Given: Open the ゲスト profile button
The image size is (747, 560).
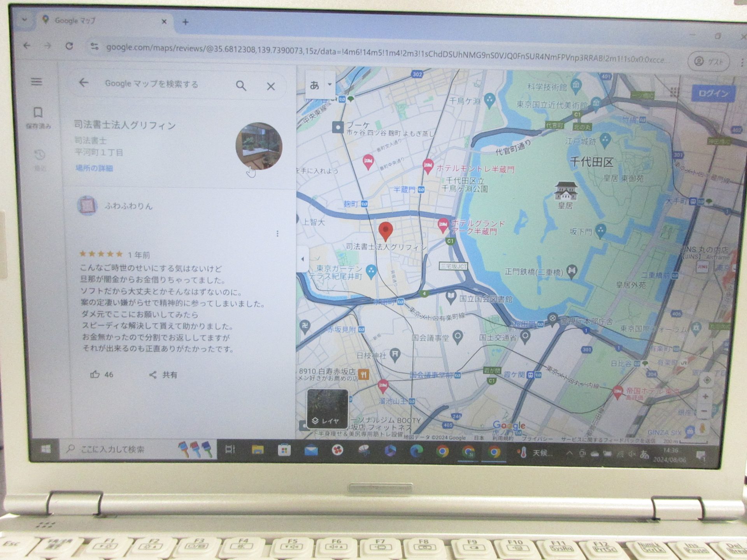Looking at the screenshot, I should pyautogui.click(x=709, y=61).
